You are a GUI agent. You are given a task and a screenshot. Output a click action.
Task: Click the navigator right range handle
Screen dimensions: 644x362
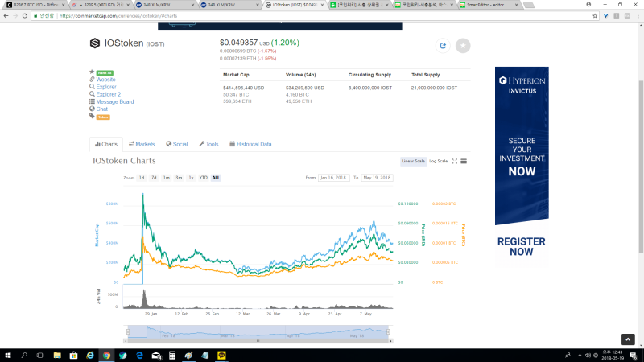[388, 331]
